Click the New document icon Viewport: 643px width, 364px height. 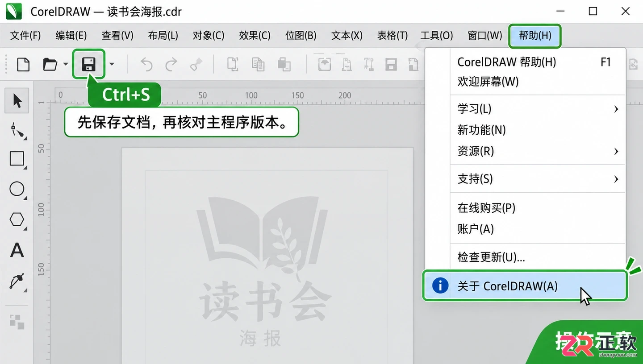[x=23, y=65]
